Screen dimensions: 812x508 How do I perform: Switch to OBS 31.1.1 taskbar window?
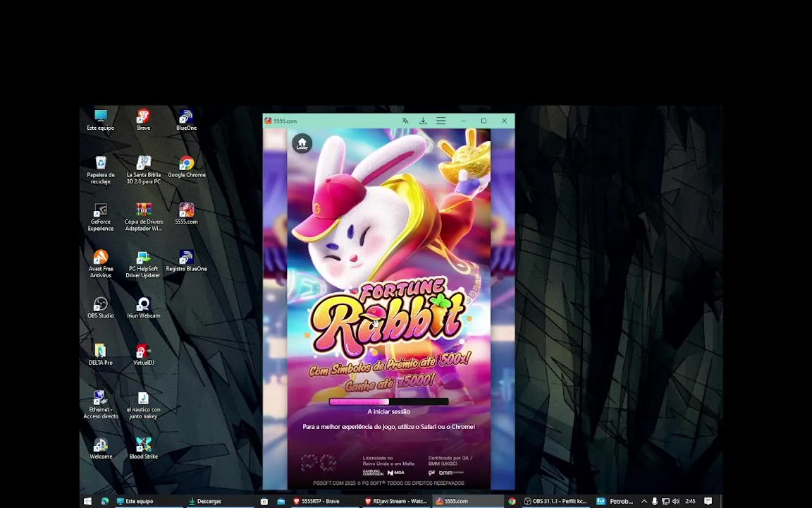coord(555,501)
